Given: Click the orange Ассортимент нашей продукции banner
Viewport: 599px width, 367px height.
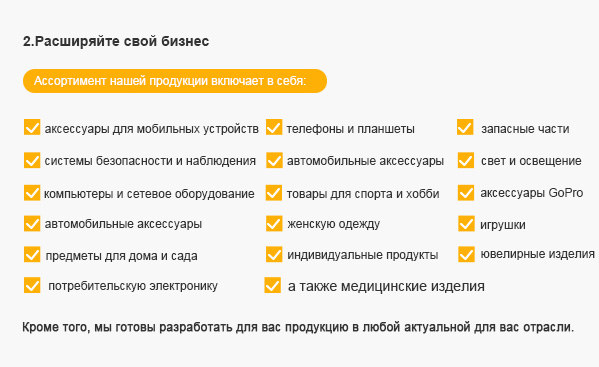Looking at the screenshot, I should (x=175, y=81).
